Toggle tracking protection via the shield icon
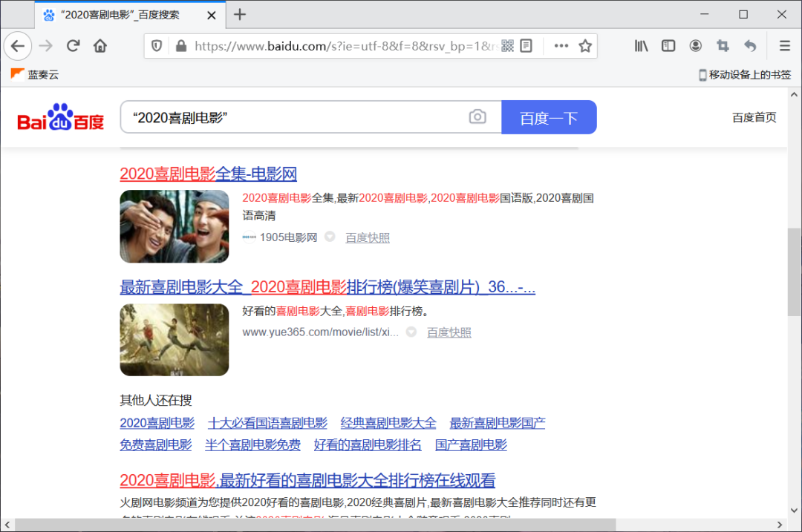Viewport: 802px width, 532px height. tap(157, 45)
